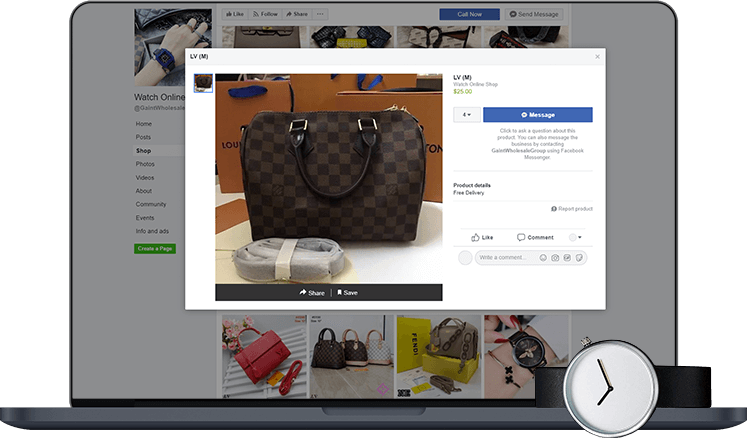Click the Watch Online Shop link in dialog

point(475,84)
